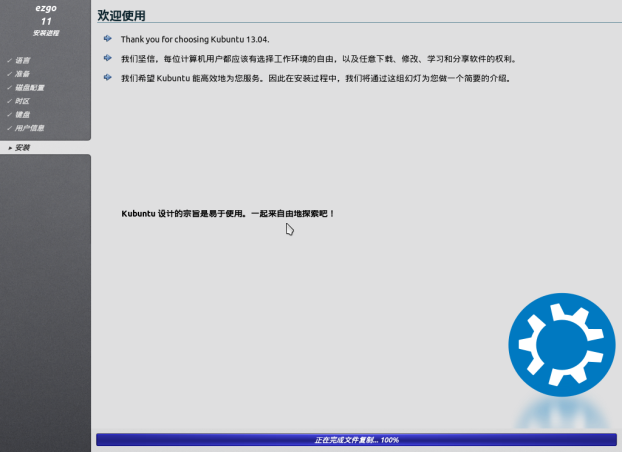Image resolution: width=622 pixels, height=452 pixels.
Task: Click the blue file-copy progress bar
Action: pos(356,440)
